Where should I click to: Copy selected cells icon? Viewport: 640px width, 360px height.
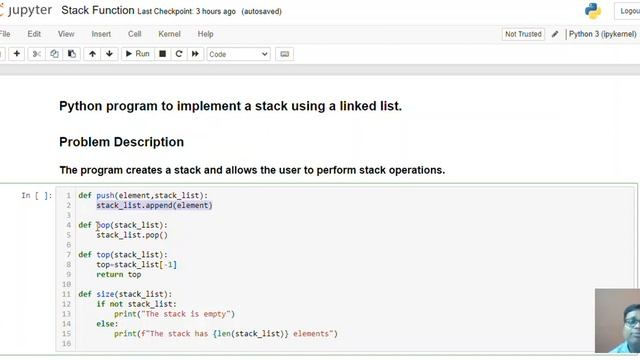click(x=54, y=54)
